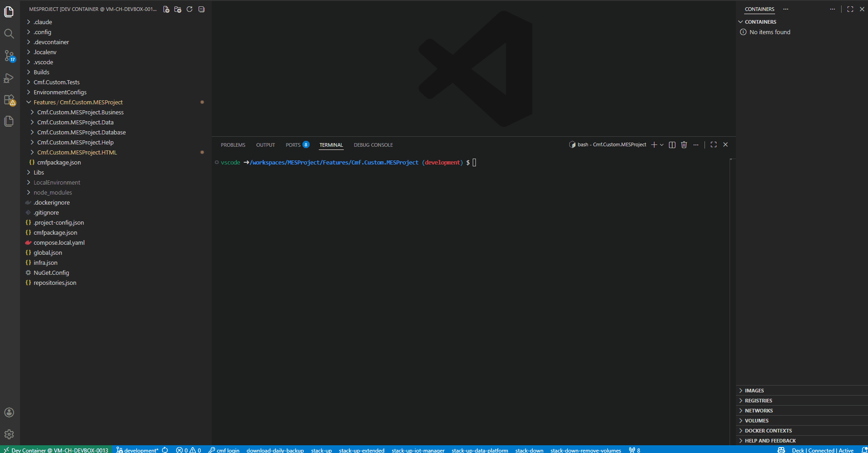Click the New Folder icon in explorer
Viewport: 868px width, 453px height.
(178, 9)
